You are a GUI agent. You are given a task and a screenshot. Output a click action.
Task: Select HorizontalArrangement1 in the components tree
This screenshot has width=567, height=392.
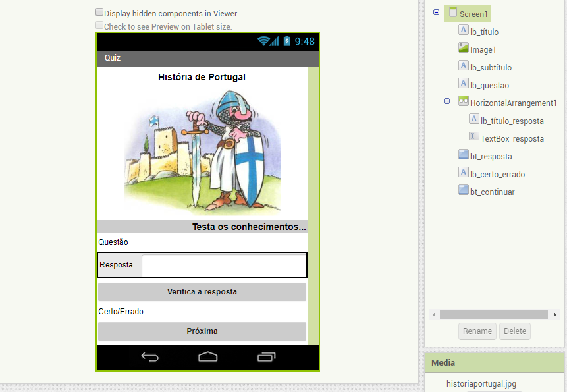(x=513, y=103)
